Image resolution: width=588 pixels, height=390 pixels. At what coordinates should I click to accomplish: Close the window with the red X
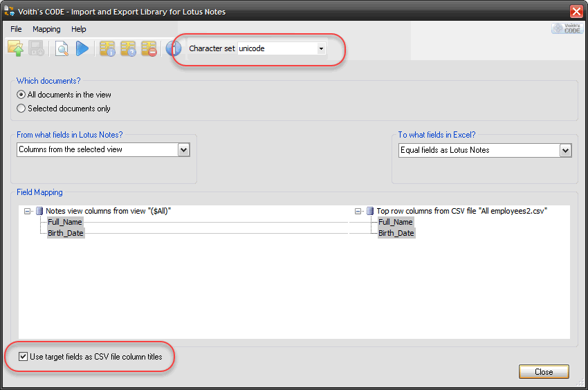(x=576, y=11)
